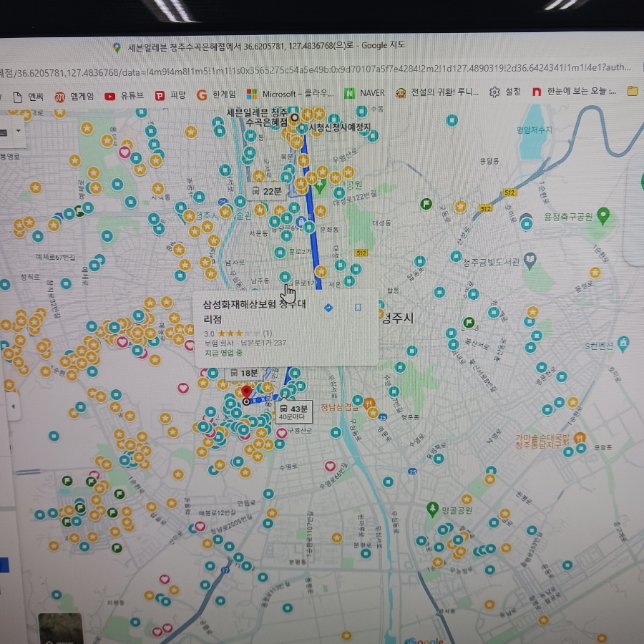644x644 pixels.
Task: Click the yellow 512 road shield near 1순환로
Action: pos(509,192)
